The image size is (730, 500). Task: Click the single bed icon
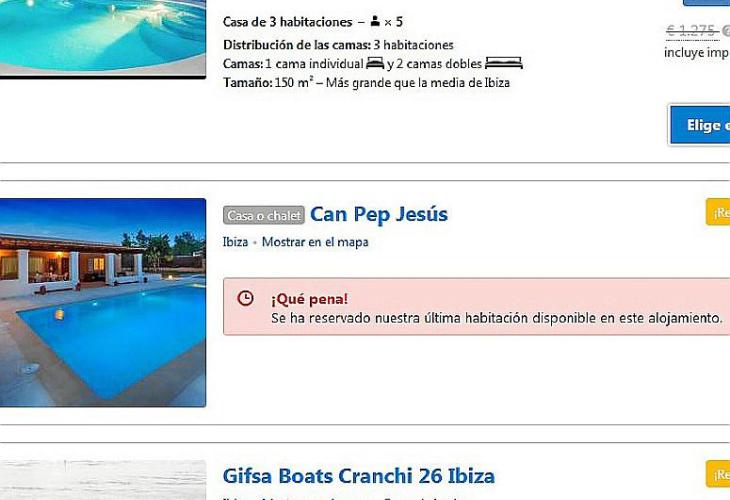(x=375, y=63)
